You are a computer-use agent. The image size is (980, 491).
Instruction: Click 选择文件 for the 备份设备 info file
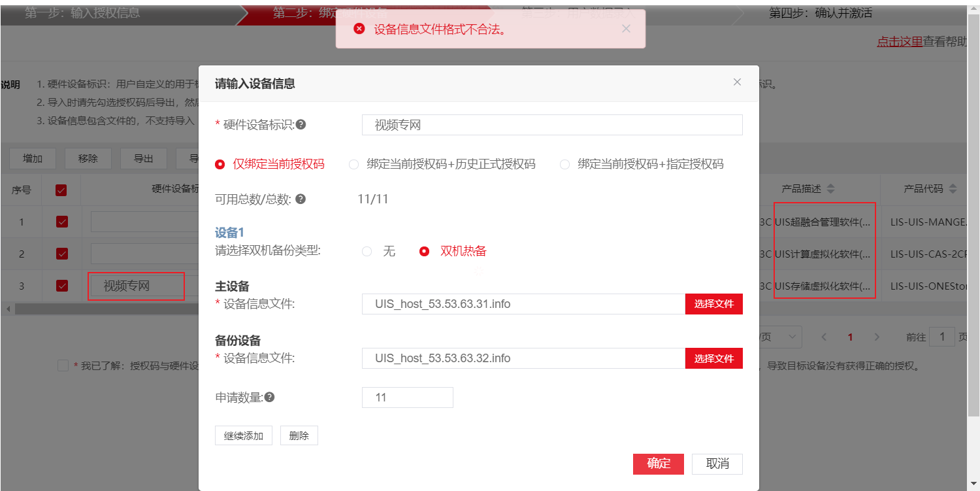714,358
